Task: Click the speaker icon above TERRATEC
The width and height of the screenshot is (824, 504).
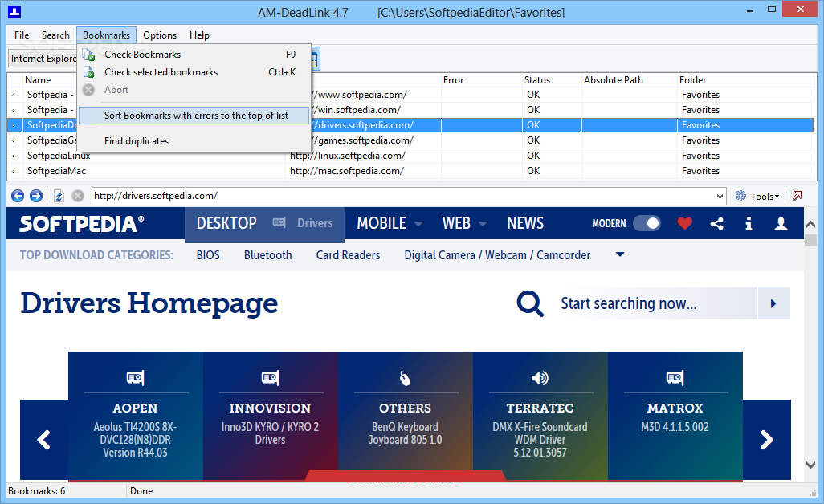Action: click(x=540, y=378)
